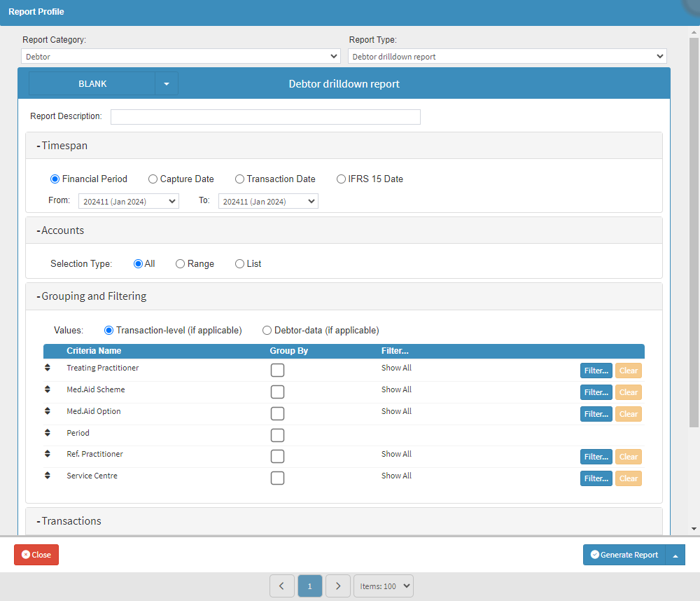Open the Report Type dropdown
Screen dimensions: 700x601
pyautogui.click(x=507, y=56)
